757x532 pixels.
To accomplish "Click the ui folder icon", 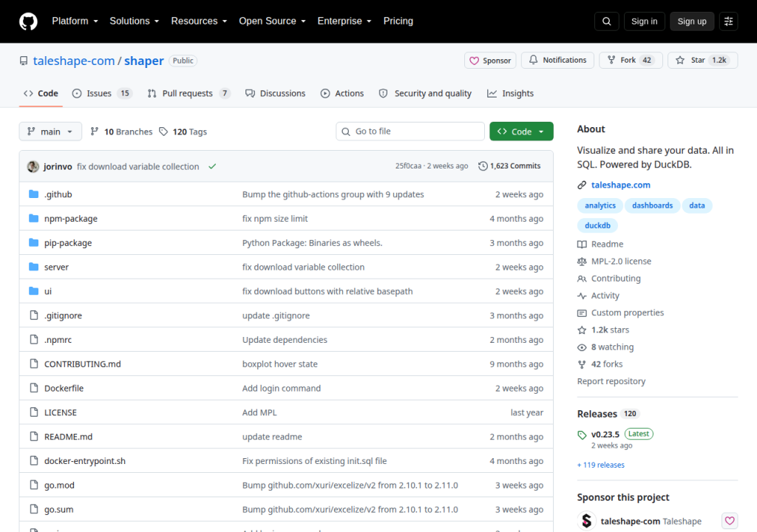I will pyautogui.click(x=33, y=290).
